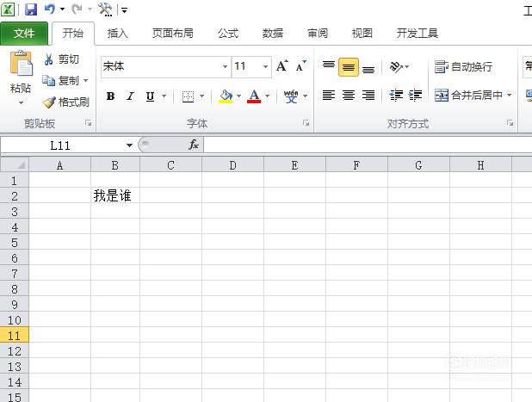Click the Paste clipboard icon
Image resolution: width=532 pixels, height=402 pixels.
[21, 63]
